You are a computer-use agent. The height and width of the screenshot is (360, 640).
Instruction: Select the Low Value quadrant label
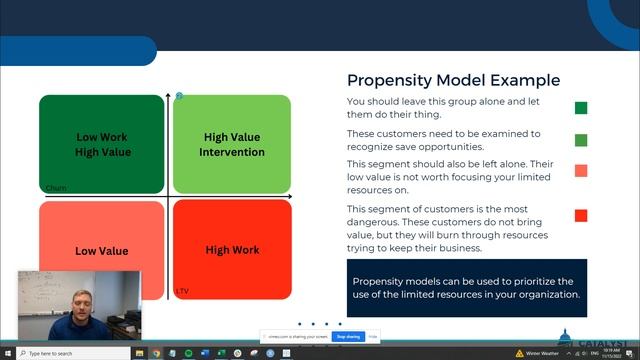(x=102, y=251)
